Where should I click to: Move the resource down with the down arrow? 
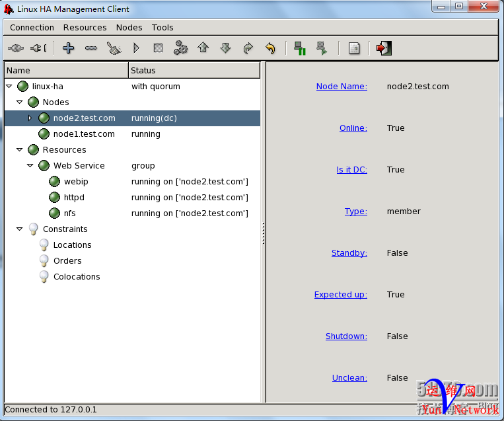tap(226, 48)
